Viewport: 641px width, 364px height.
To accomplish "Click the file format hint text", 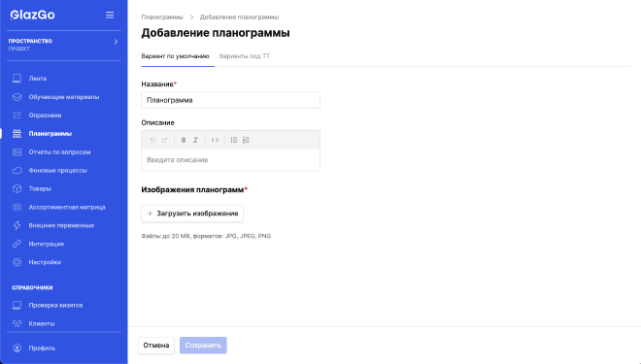I will (x=206, y=236).
